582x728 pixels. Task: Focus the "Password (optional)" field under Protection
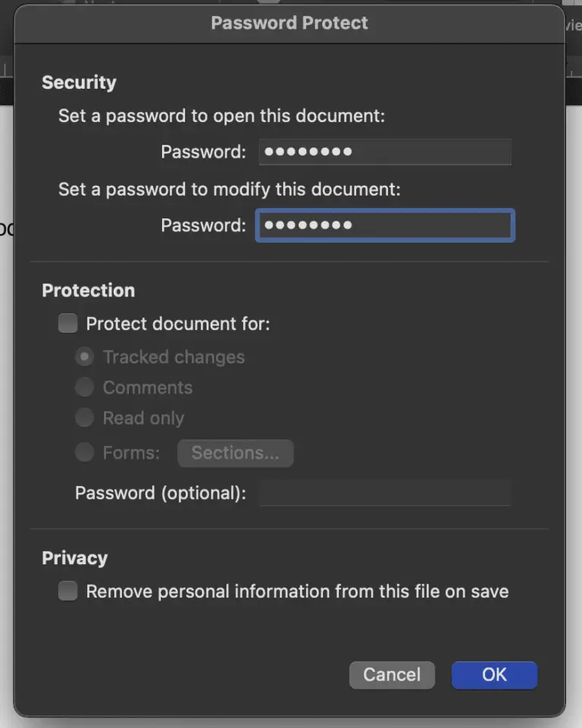(x=385, y=493)
